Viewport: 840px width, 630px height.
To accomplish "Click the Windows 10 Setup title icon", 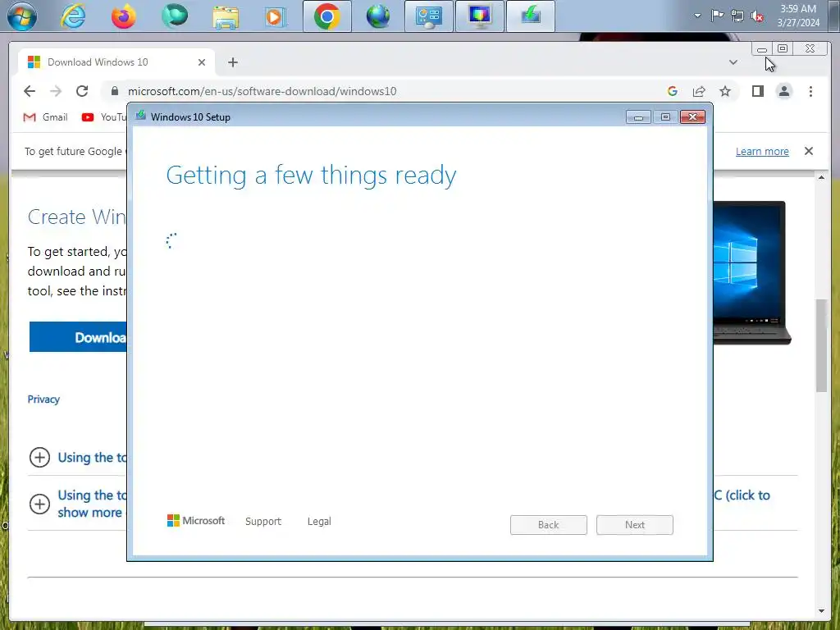I will (x=141, y=116).
